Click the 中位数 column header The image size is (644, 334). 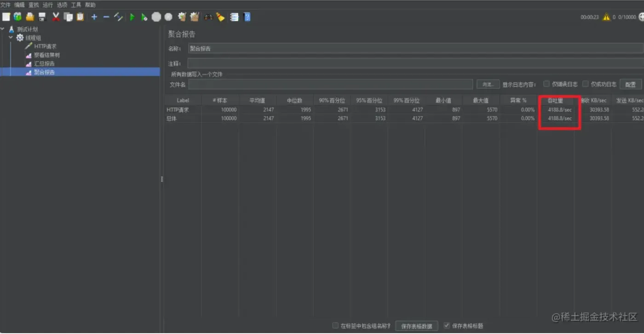coord(294,100)
